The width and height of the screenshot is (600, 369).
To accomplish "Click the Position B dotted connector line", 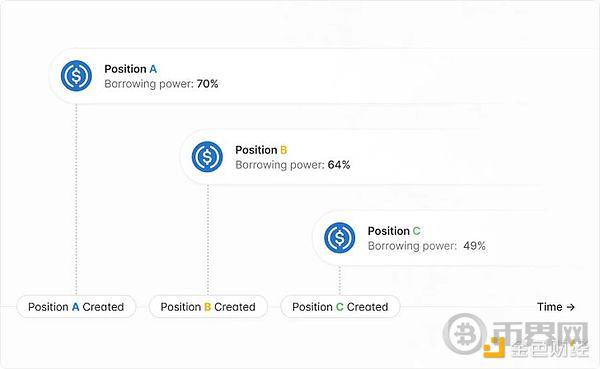I will 208,240.
